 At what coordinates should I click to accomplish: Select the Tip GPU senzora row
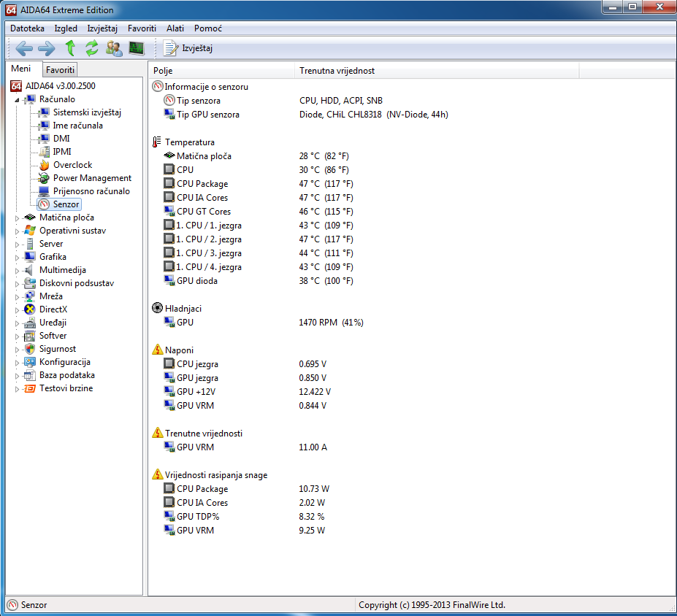[413, 115]
